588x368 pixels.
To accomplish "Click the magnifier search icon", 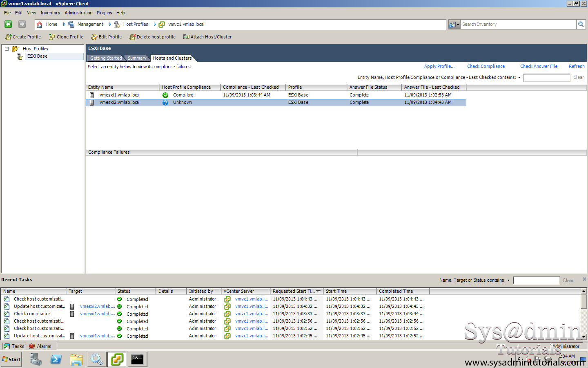I will pos(581,25).
